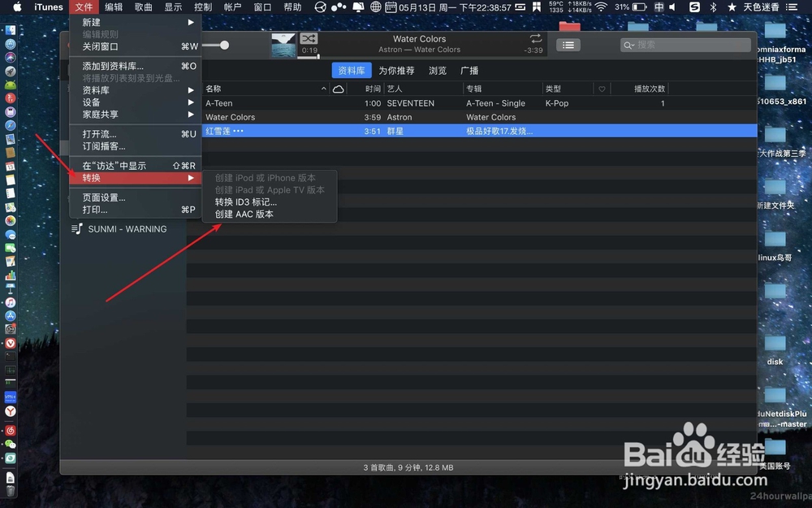Select 转换 ID3 标记... in submenu
The image size is (812, 508).
(270, 202)
